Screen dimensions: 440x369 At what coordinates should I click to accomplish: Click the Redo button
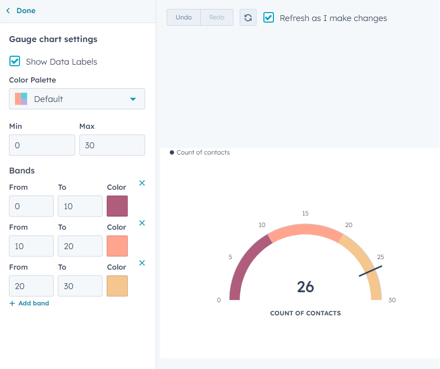click(x=217, y=17)
